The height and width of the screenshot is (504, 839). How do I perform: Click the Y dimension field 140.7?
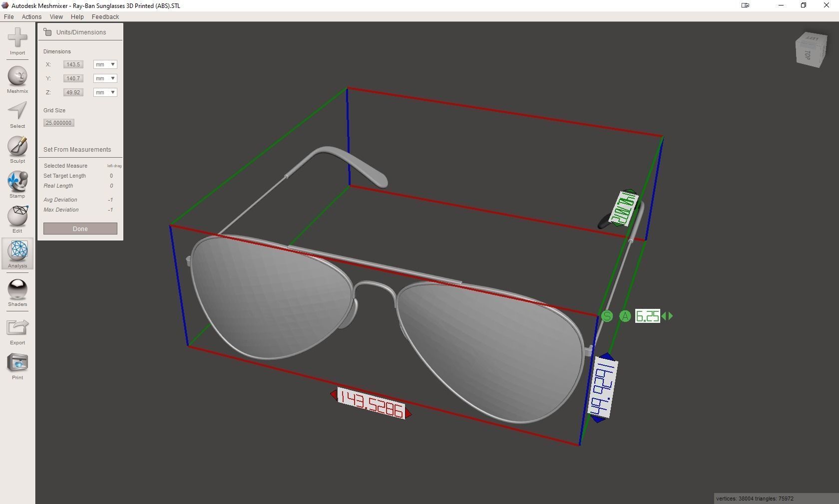pos(73,78)
